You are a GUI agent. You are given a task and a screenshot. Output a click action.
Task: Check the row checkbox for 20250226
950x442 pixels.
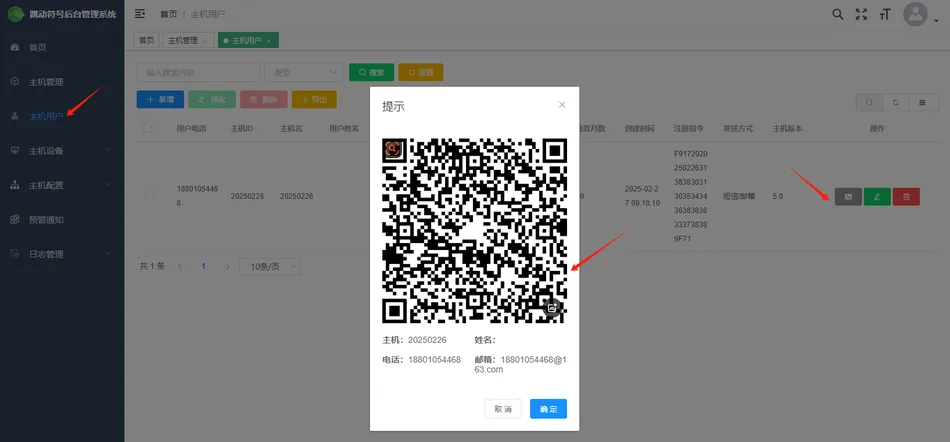[150, 196]
